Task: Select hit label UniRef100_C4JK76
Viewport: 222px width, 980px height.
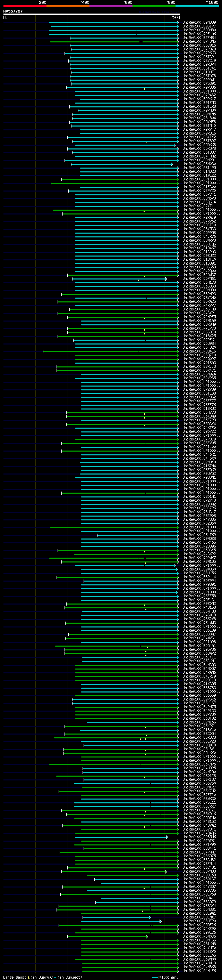Action: (x=199, y=237)
